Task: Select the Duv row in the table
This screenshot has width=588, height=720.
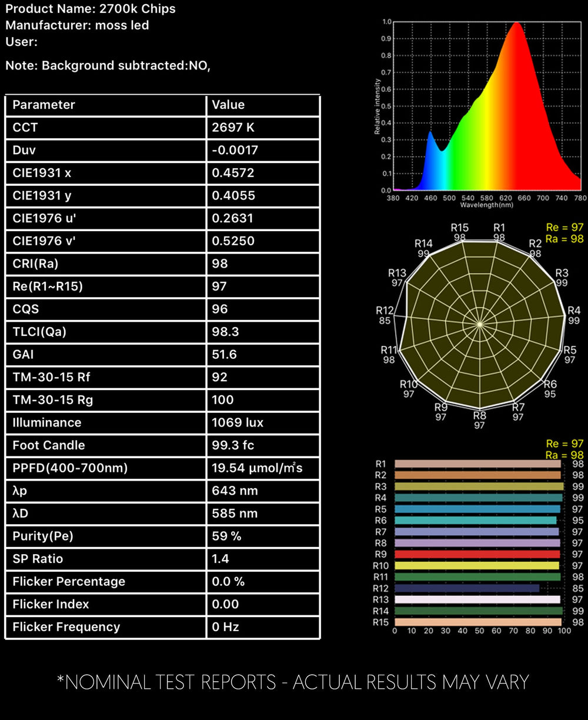Action: click(162, 150)
